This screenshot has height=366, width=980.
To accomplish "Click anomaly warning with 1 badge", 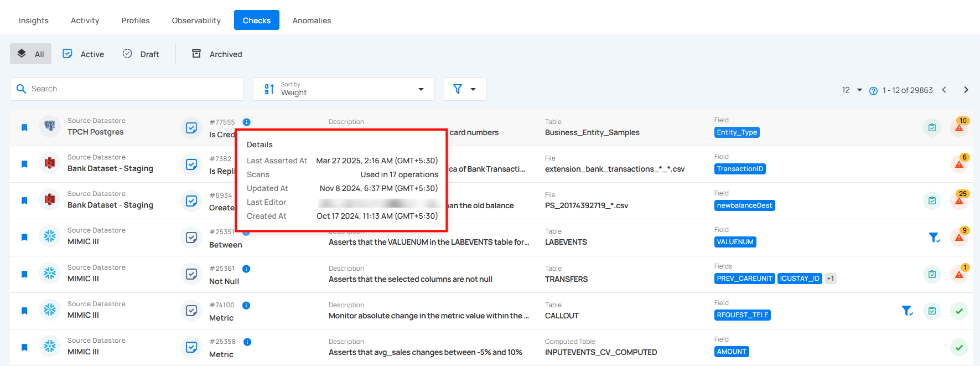I will (960, 273).
